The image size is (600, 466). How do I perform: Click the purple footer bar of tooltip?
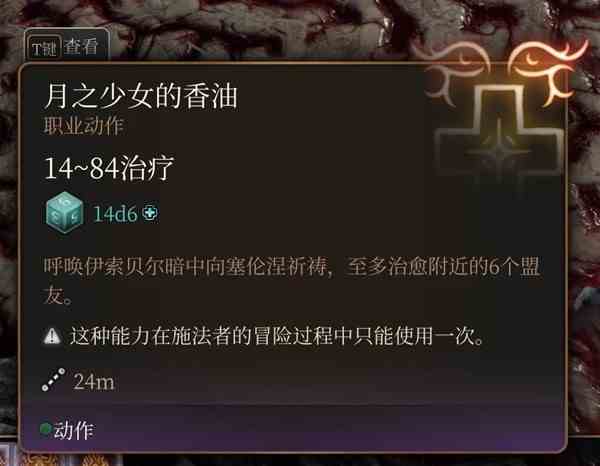293,429
